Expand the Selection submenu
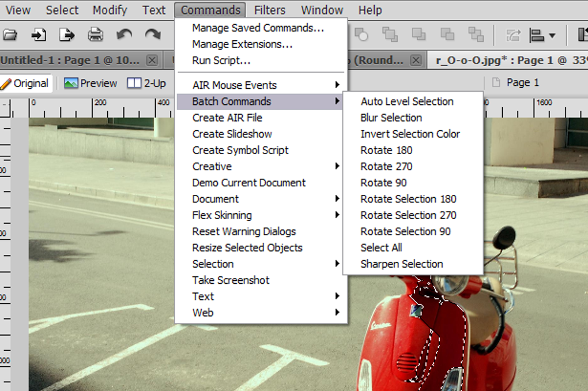 click(260, 264)
